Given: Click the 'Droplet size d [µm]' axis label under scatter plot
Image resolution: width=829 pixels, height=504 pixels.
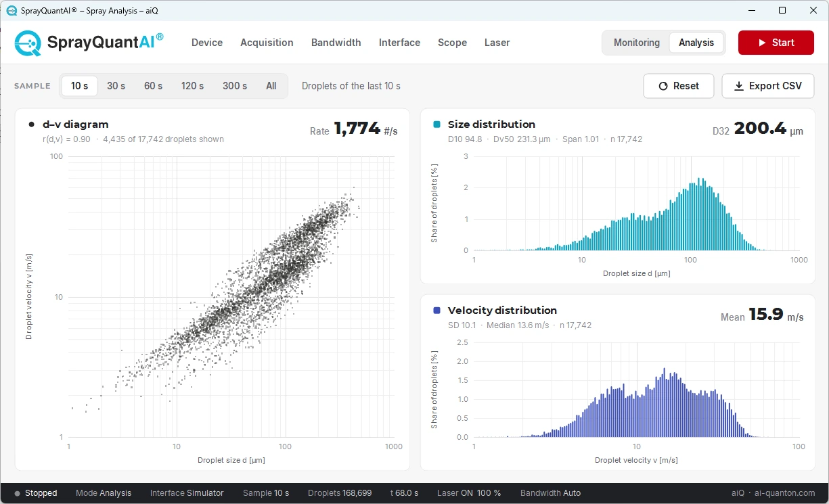Looking at the screenshot, I should 231,460.
